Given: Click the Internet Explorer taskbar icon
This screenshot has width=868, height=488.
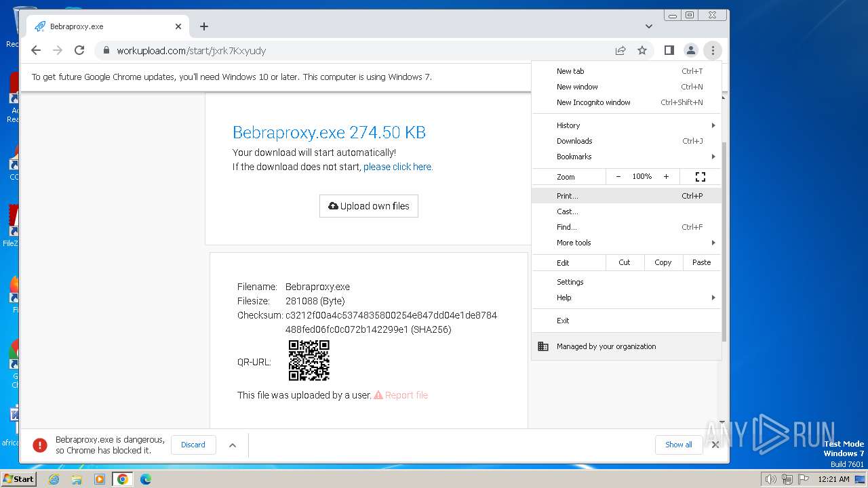Looking at the screenshot, I should [x=54, y=479].
